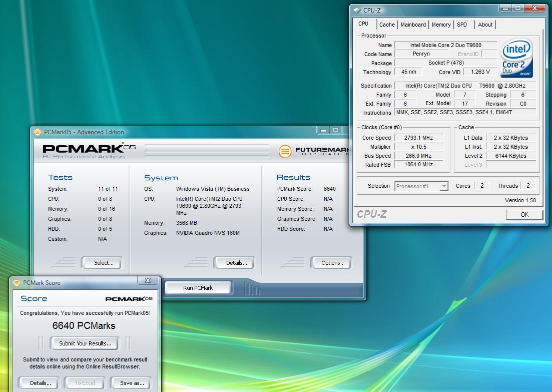Click the Multiplier value x 10.5
552x392 pixels.
(418, 147)
